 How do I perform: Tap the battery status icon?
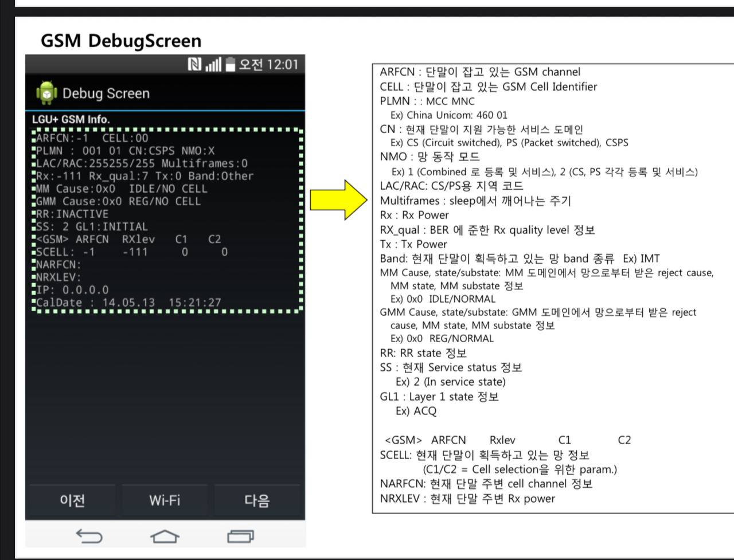[x=231, y=64]
